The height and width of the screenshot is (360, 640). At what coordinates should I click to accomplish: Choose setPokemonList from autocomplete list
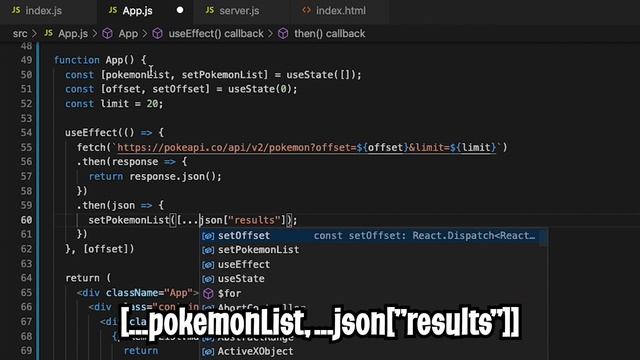pyautogui.click(x=373, y=250)
